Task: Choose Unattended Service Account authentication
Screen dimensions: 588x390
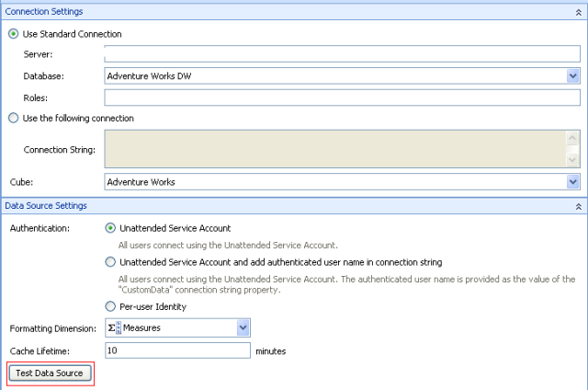Action: click(110, 228)
